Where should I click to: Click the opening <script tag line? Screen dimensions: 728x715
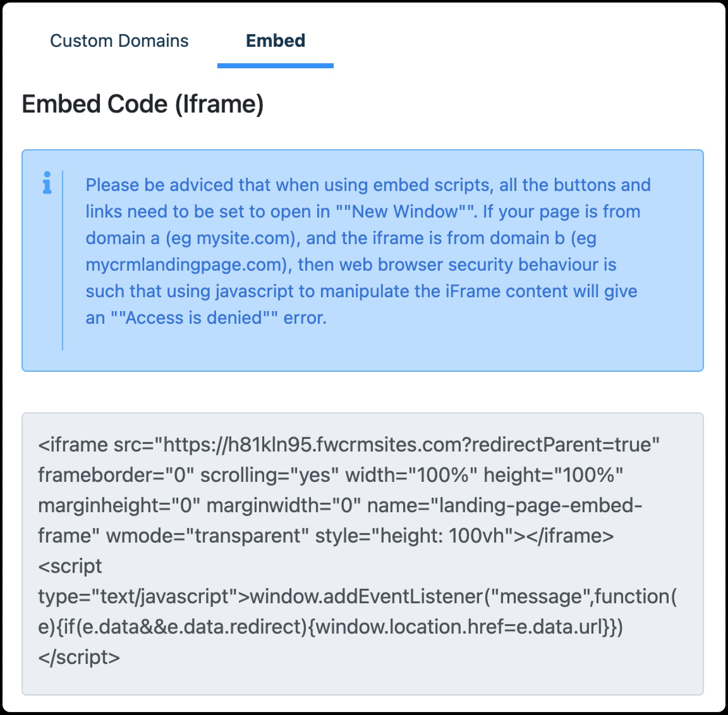click(x=70, y=566)
